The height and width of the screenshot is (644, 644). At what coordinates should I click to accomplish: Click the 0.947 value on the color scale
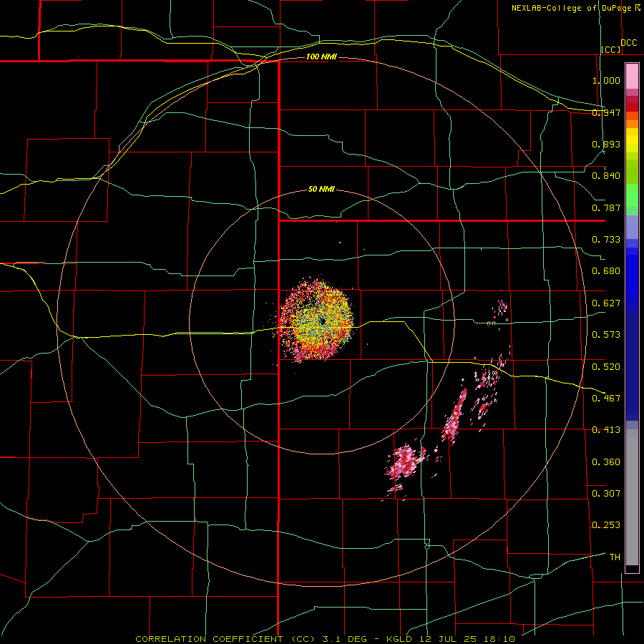[x=606, y=112]
